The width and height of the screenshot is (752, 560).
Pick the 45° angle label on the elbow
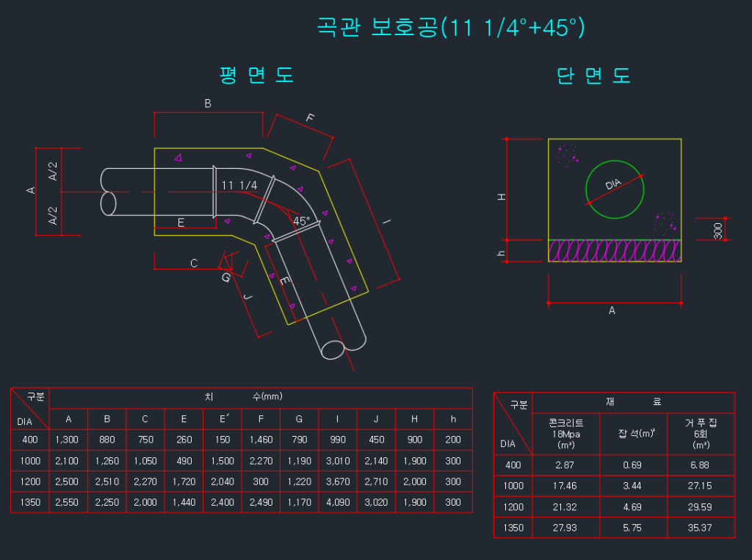pos(301,220)
